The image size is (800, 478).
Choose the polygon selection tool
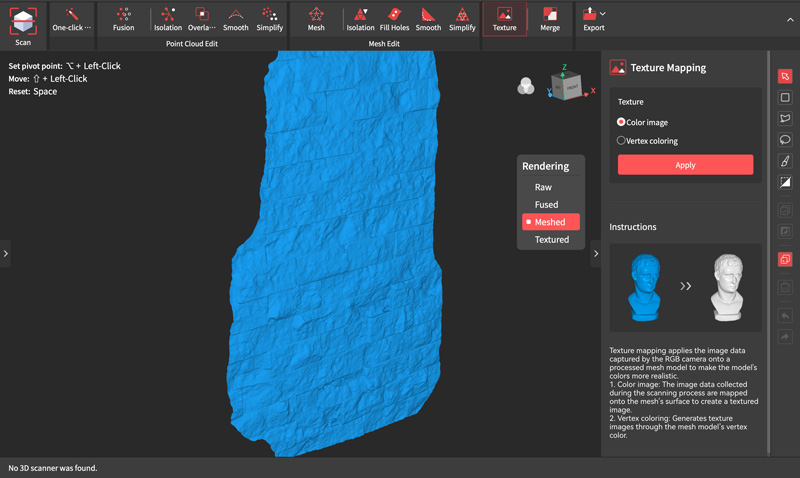(785, 118)
